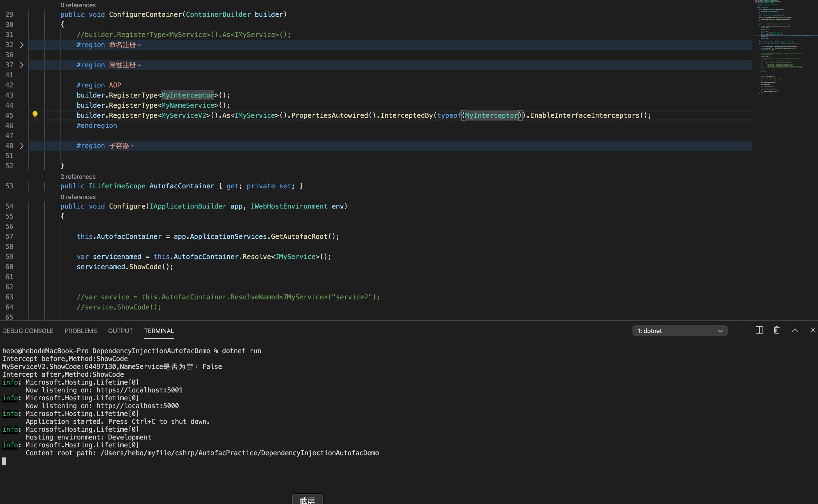Click MyNameService on line 44
Viewport: 818px width, 504px height.
coord(188,105)
